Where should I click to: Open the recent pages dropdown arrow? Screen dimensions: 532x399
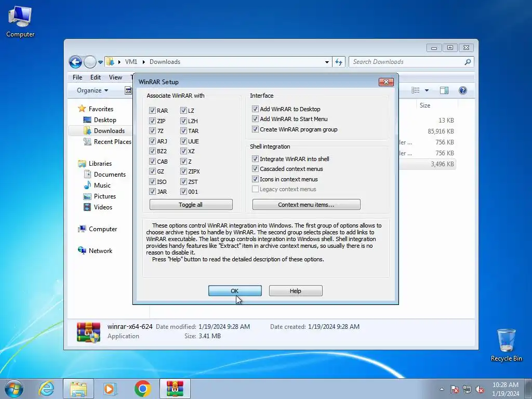[100, 62]
